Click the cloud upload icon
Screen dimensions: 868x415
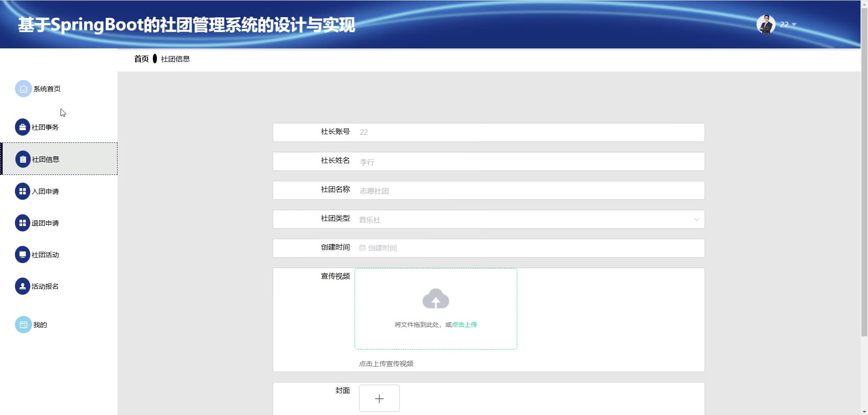(x=436, y=299)
